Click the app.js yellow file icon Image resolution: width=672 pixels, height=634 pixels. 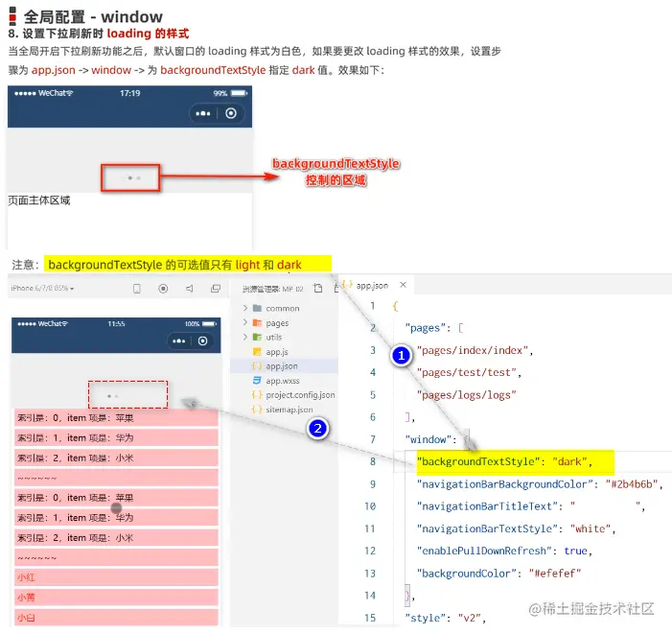(257, 352)
